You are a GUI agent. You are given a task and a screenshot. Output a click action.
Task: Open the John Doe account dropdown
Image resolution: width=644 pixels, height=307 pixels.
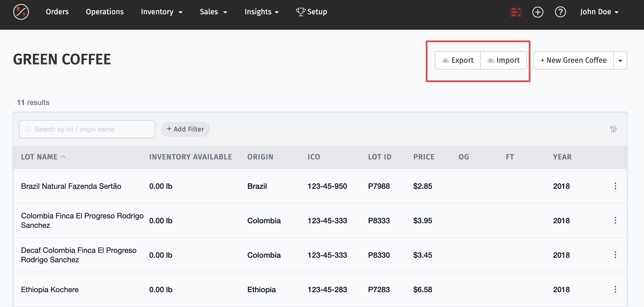point(599,12)
